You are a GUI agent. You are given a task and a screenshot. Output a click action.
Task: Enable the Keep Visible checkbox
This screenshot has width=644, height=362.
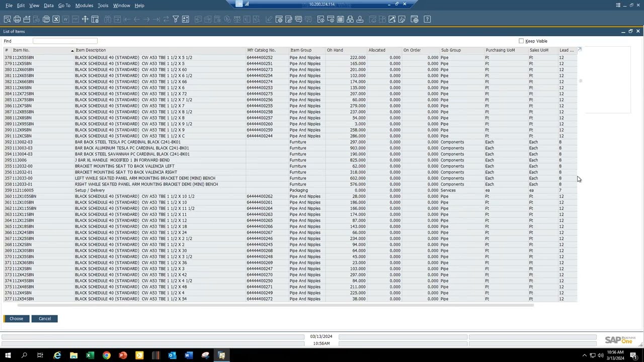pos(521,41)
